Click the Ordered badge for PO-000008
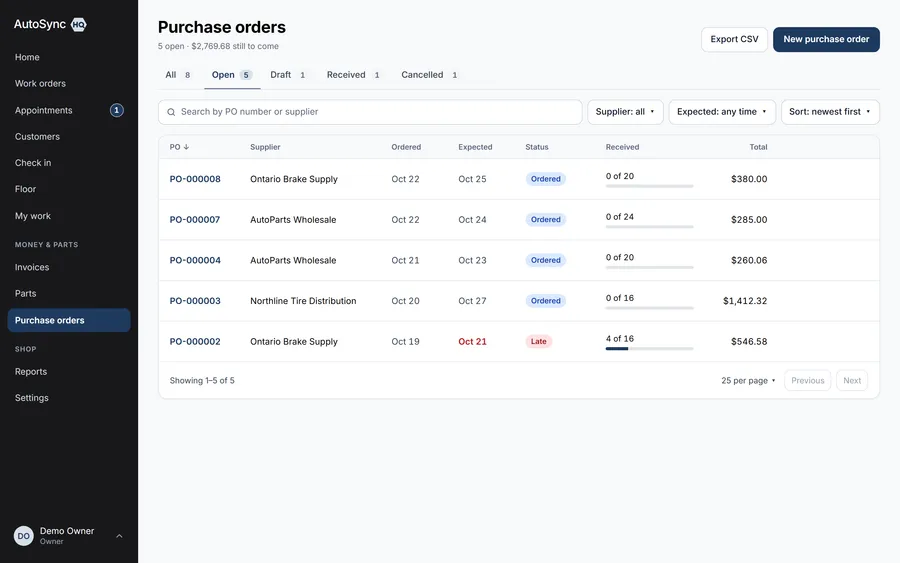The width and height of the screenshot is (900, 563). 545,179
